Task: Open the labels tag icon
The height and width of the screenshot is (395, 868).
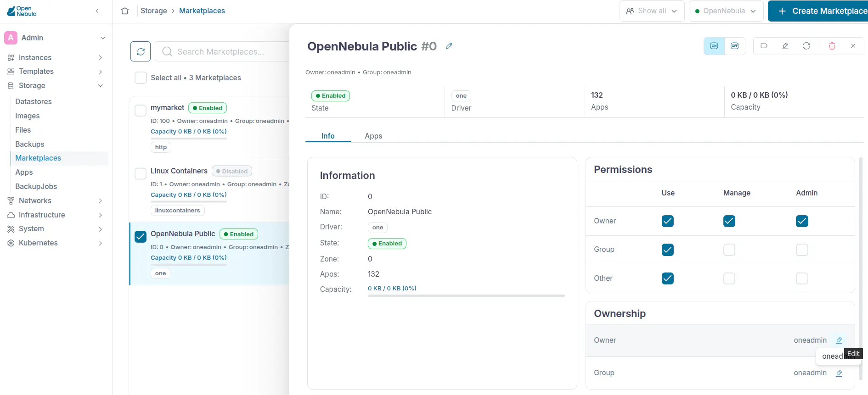Action: 764,46
